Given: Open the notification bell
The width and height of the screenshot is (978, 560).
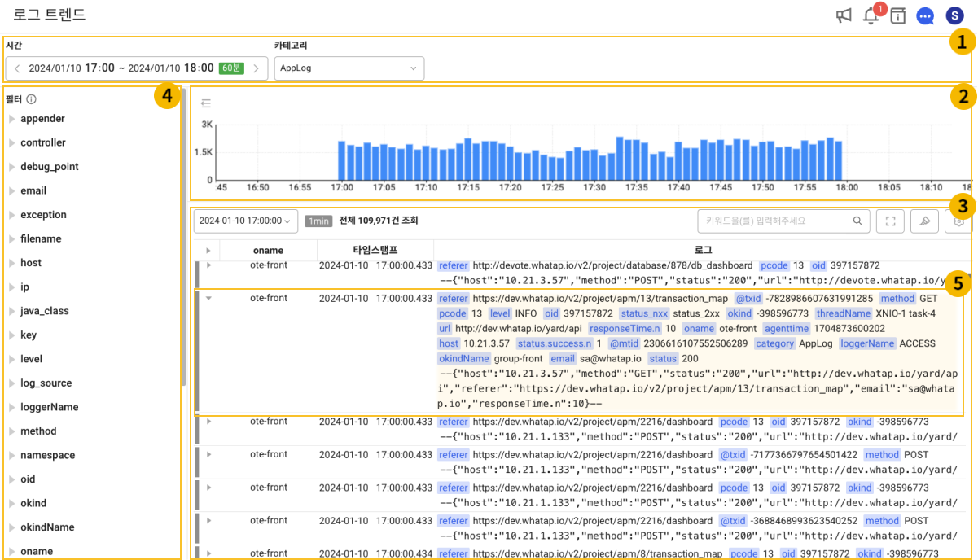Looking at the screenshot, I should pos(871,15).
